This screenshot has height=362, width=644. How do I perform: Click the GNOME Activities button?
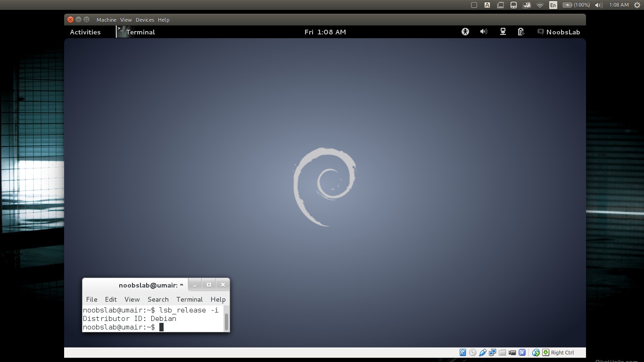coord(85,32)
